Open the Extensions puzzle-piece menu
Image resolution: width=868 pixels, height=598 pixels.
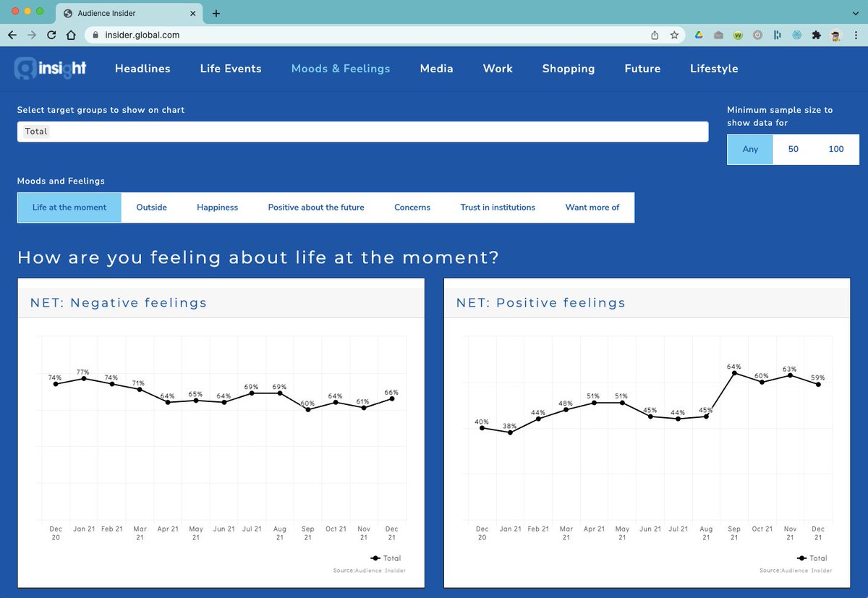coord(817,35)
